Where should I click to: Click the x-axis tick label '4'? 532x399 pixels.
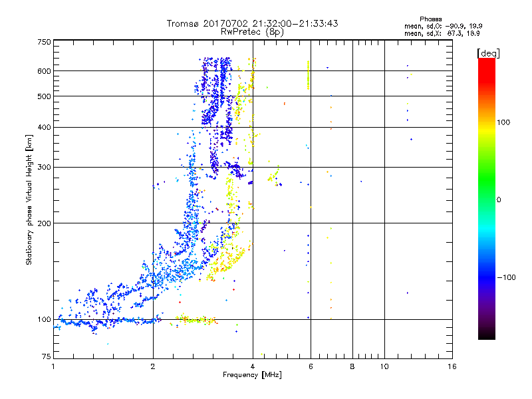tap(253, 366)
